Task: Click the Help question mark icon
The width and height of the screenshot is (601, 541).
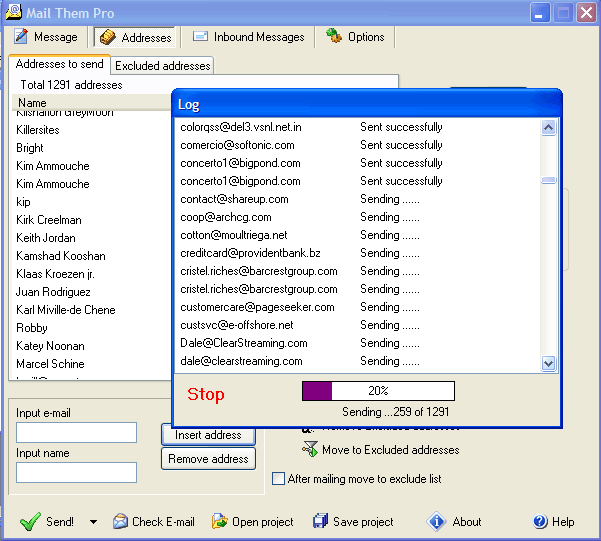Action: (540, 521)
